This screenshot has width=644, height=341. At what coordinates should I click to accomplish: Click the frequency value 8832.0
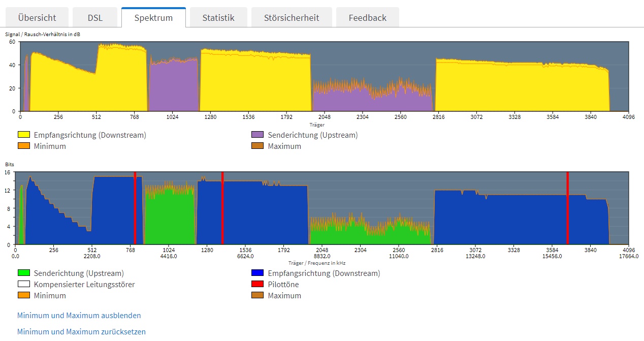tap(322, 256)
